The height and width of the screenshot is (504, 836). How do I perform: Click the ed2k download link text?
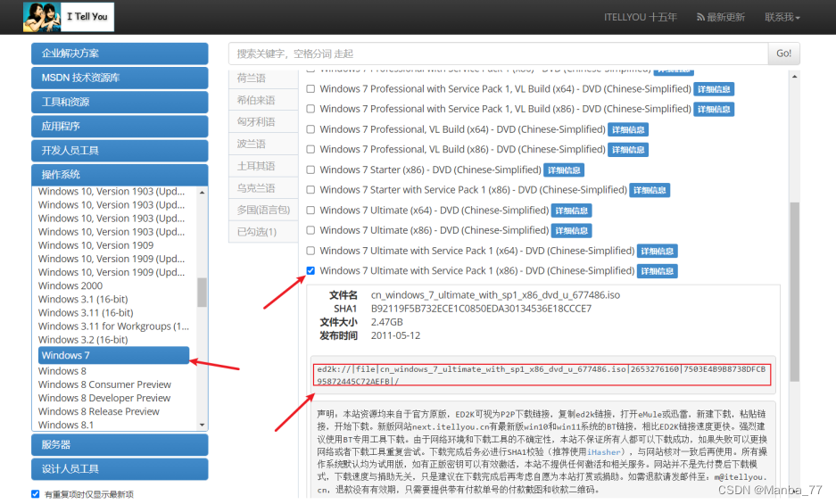[x=542, y=375]
